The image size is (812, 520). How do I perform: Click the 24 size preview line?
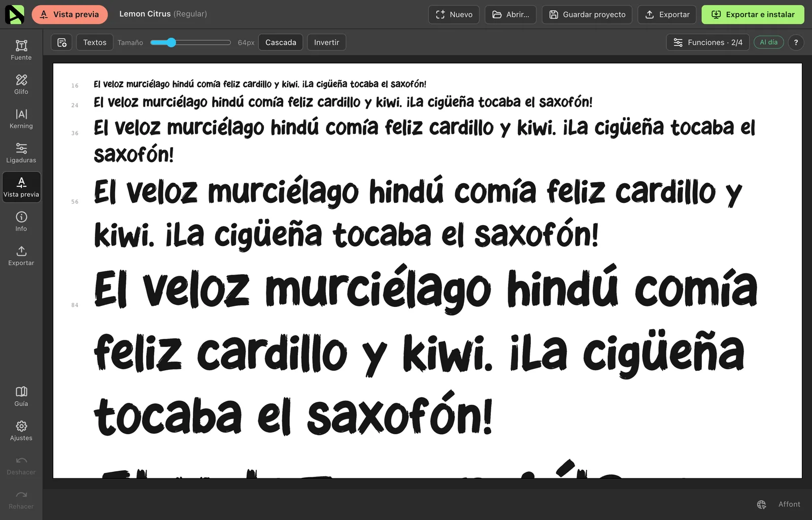343,102
